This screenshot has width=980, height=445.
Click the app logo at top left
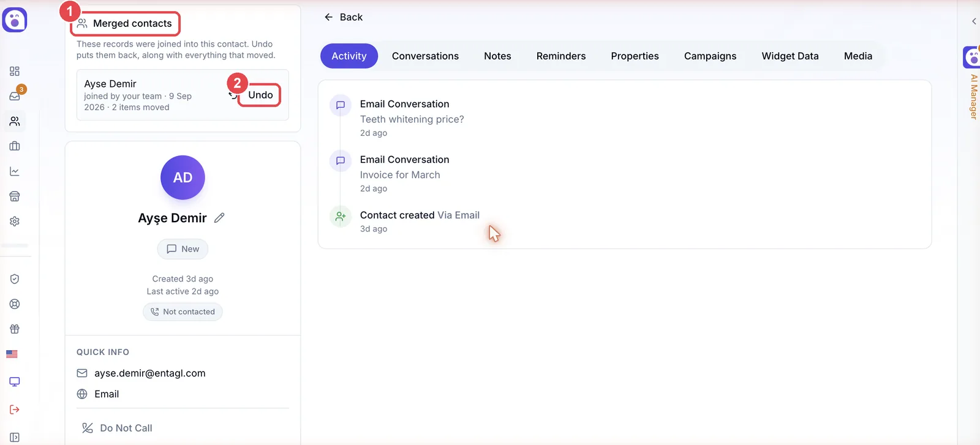[x=15, y=20]
